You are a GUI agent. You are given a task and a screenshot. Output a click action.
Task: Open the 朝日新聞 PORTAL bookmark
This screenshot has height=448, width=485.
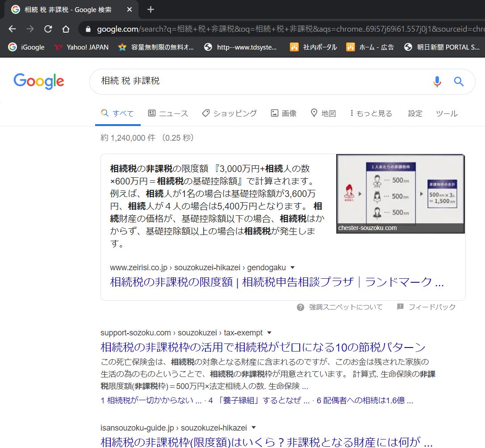442,47
